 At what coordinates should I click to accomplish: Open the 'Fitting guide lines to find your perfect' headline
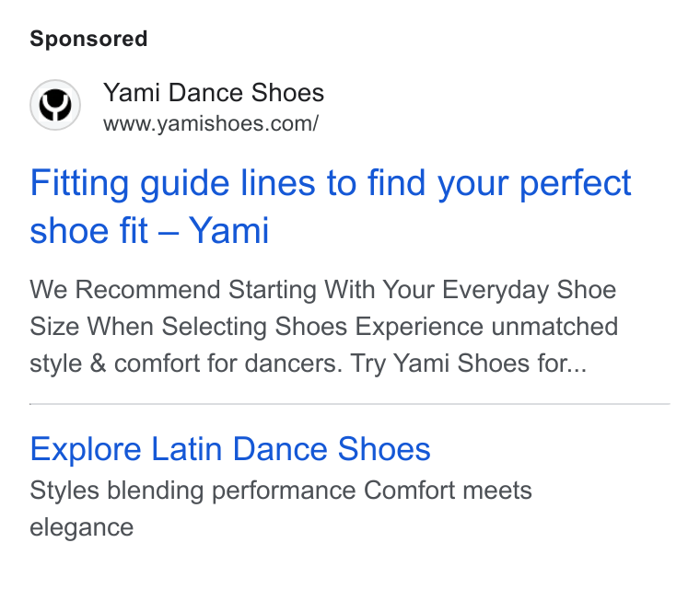coord(331,183)
